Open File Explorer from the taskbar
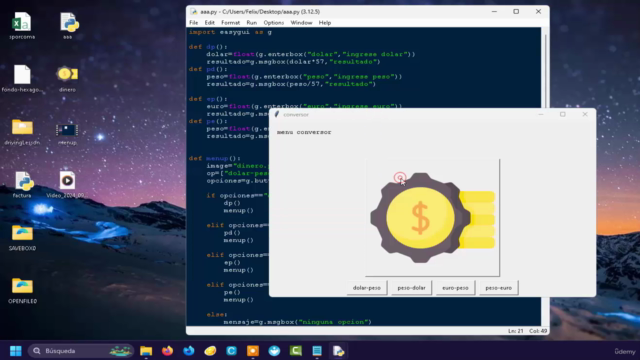Image resolution: width=640 pixels, height=360 pixels. (146, 351)
